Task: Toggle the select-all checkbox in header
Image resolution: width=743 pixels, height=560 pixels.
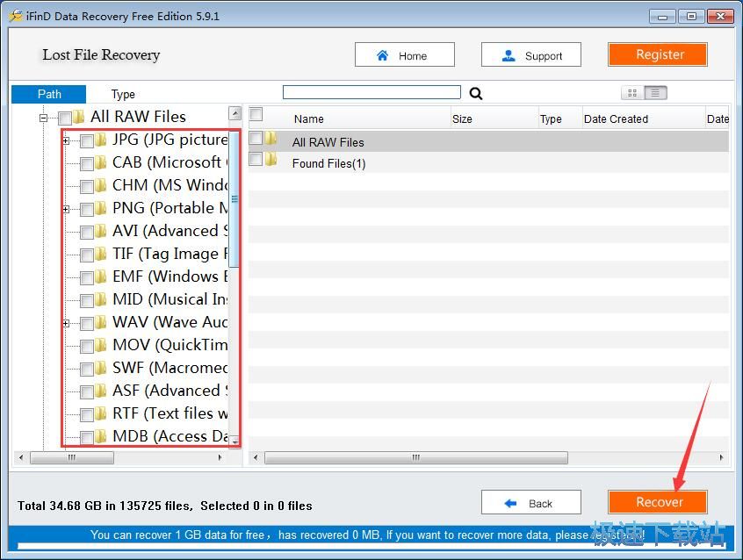Action: click(256, 114)
